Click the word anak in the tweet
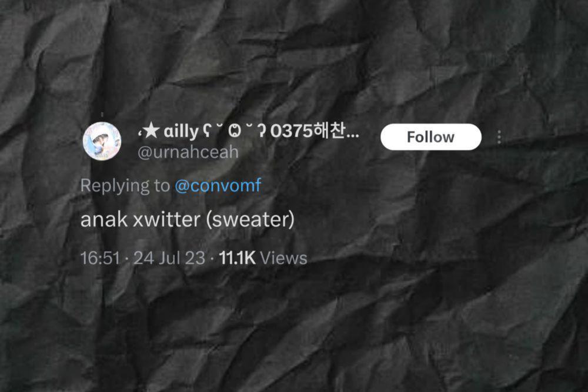The width and height of the screenshot is (588, 392). pyautogui.click(x=104, y=219)
